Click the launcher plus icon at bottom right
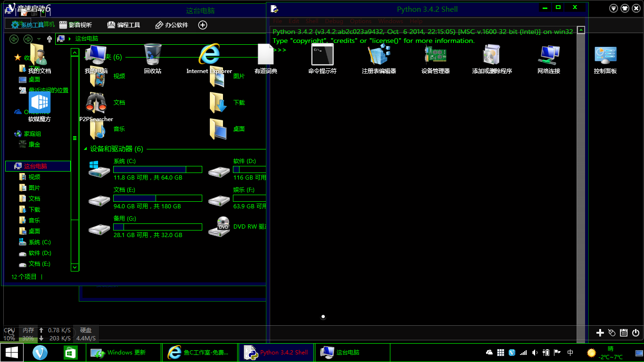Screen dimensions: 644x362 [x=600, y=333]
